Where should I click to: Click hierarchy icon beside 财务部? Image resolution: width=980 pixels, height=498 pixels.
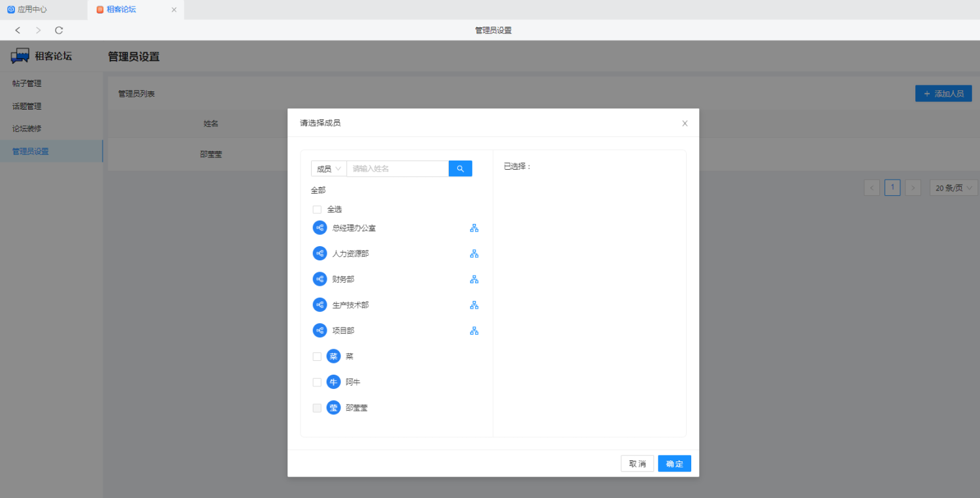click(474, 279)
